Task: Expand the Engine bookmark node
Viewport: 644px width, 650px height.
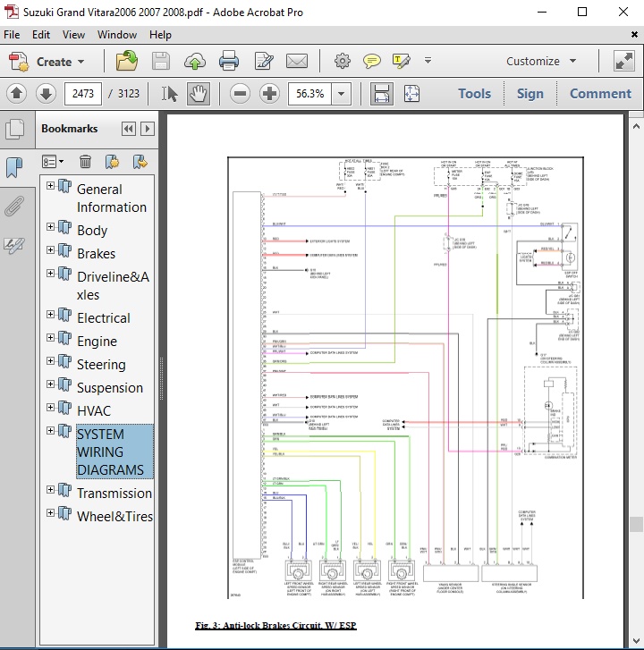Action: coord(50,337)
